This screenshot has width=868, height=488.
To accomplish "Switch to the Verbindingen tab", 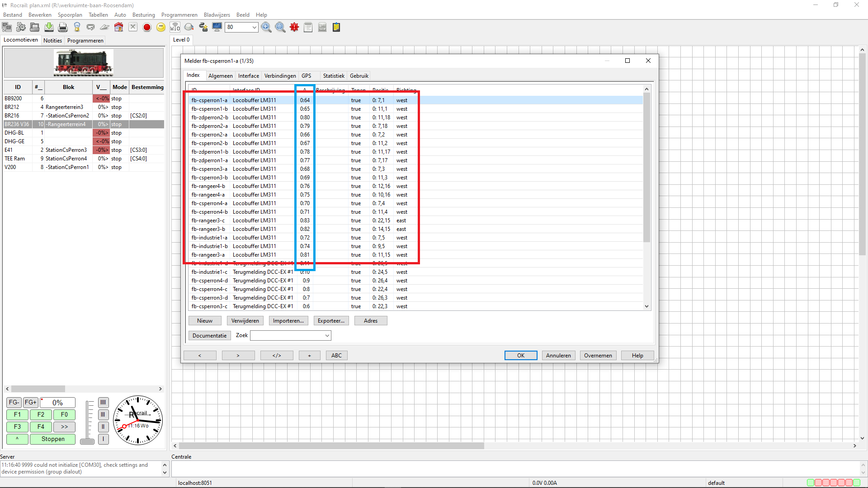I will (x=280, y=76).
